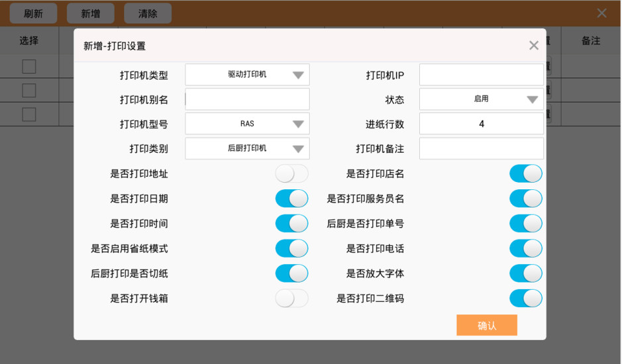Disable the 是否打印时间 switch
The image size is (622, 364).
291,224
